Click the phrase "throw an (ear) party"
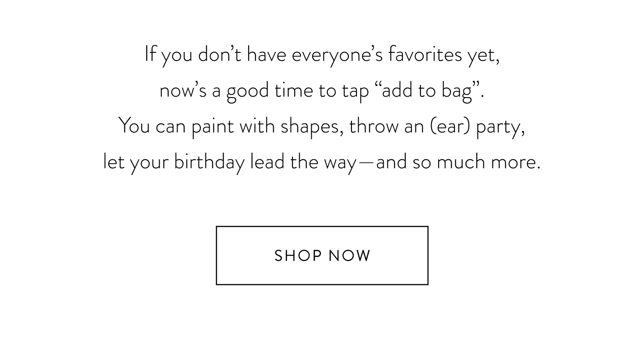This screenshot has height=341, width=644. point(436,127)
